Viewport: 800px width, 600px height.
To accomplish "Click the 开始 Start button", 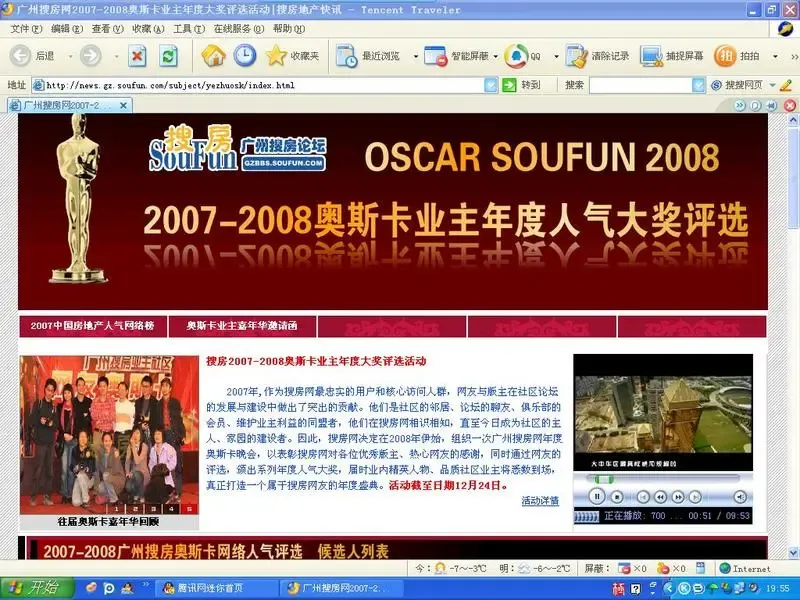I will tap(37, 588).
